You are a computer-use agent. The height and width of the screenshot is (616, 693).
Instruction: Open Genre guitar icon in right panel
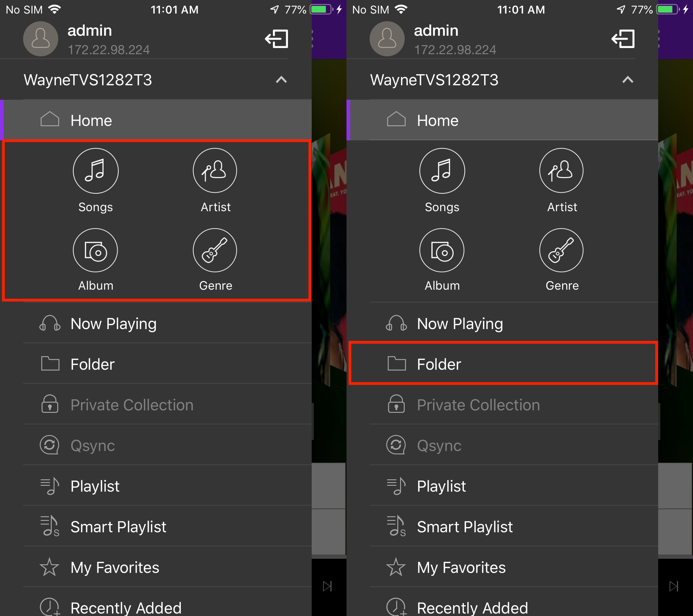point(561,250)
